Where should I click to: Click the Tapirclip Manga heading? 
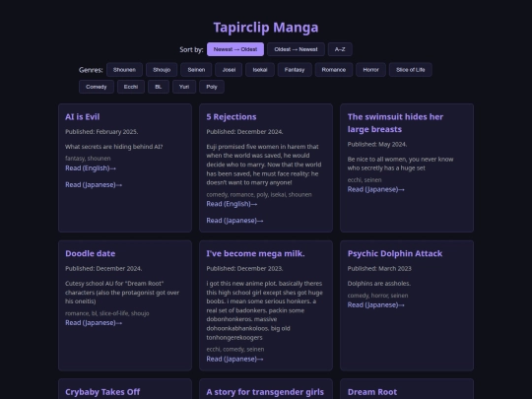coord(266,28)
